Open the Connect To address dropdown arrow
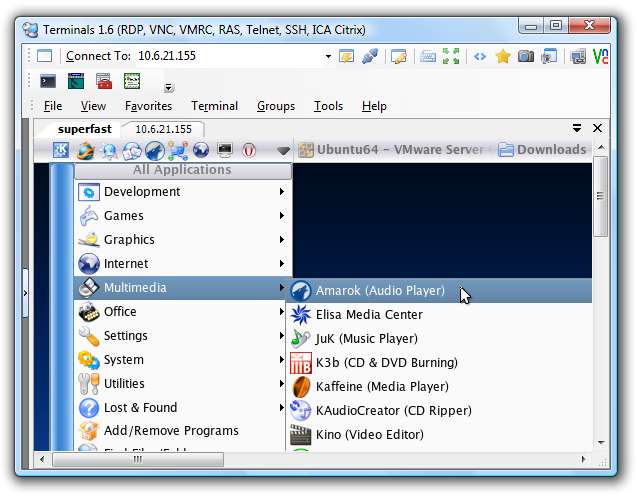 (x=328, y=56)
